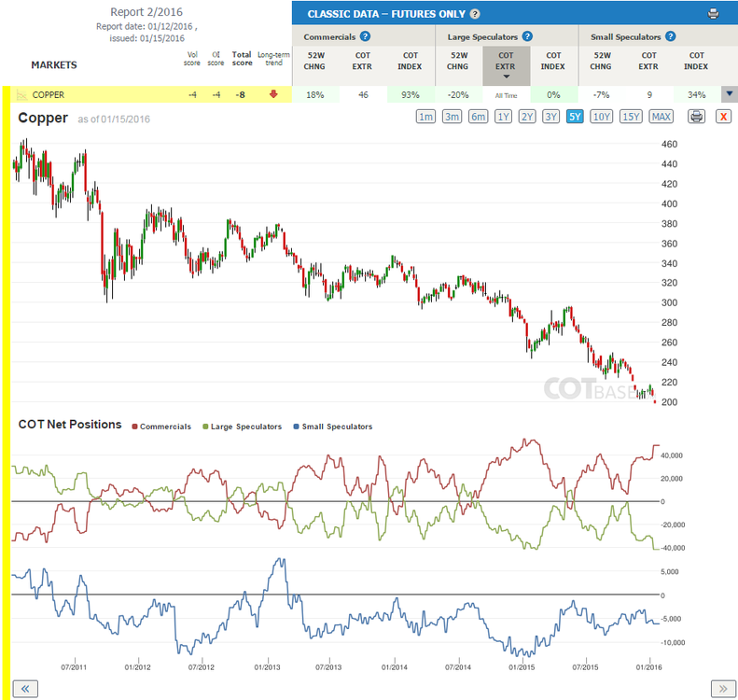
Task: Select the 3m chart range
Action: 452,117
